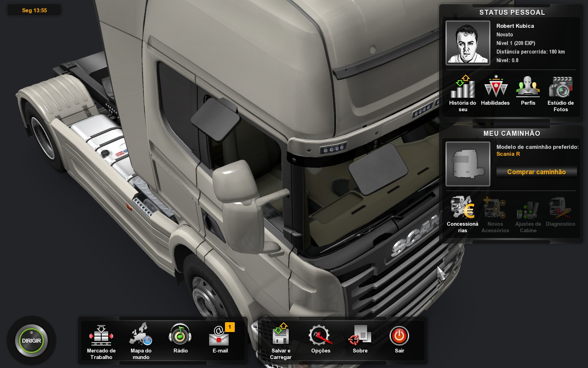Click the Comprar caminhão button
Viewport: 588px width, 368px height.
tap(537, 172)
